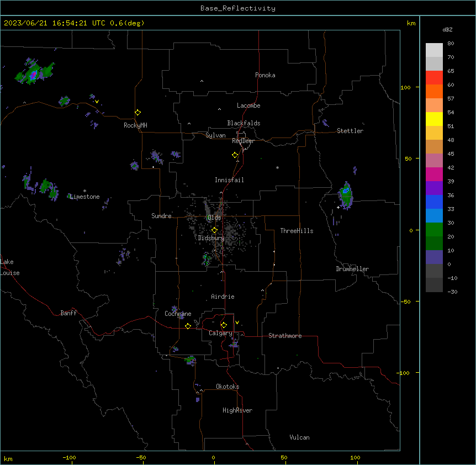Click the yellow diamond marker near Red Deer

(x=235, y=155)
